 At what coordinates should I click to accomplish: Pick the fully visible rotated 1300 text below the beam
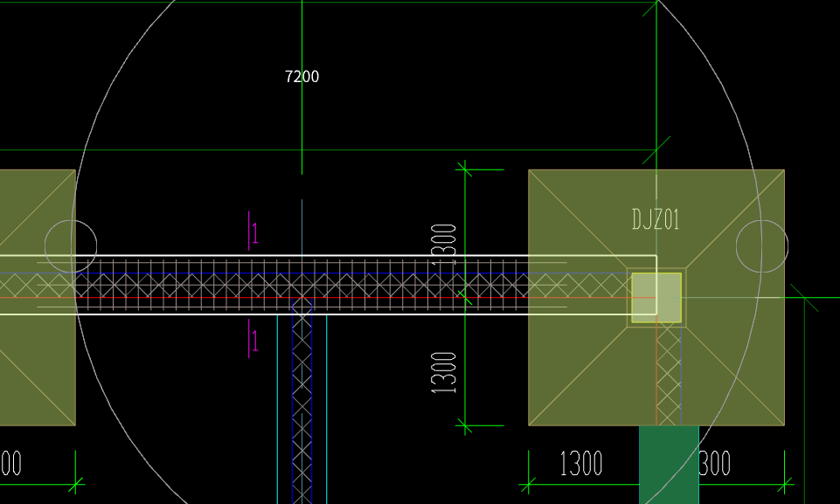coord(443,373)
